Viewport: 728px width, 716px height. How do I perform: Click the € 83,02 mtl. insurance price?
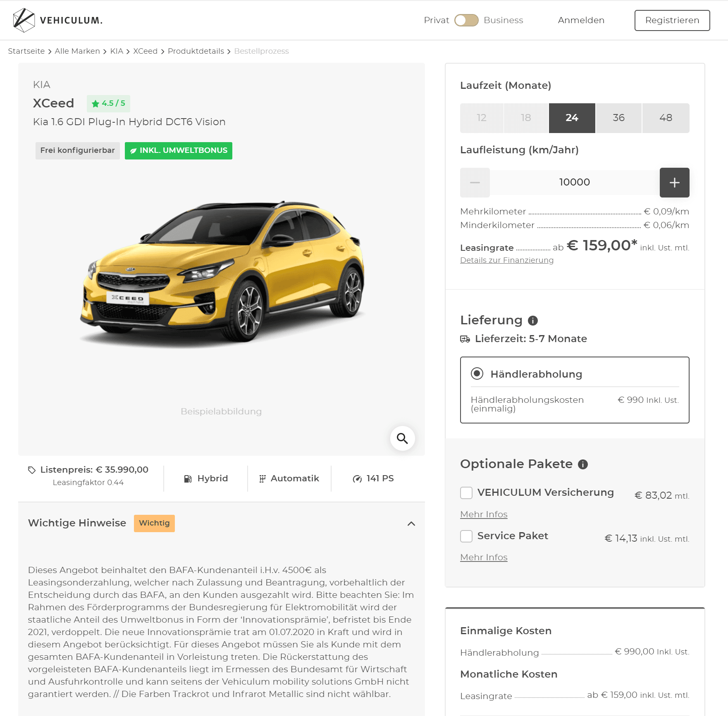661,495
